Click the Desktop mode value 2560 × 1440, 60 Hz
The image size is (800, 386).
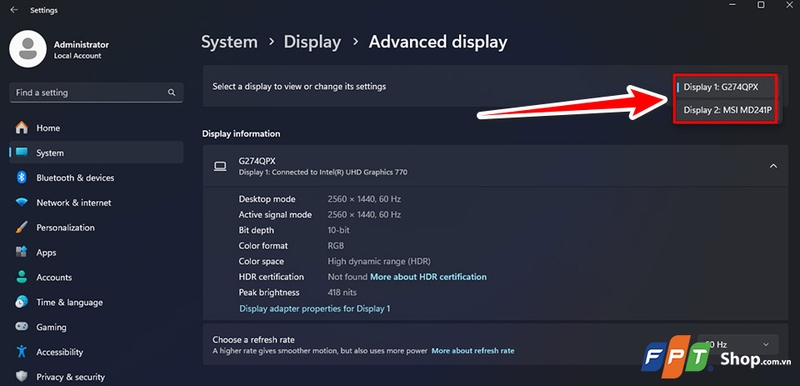[364, 199]
